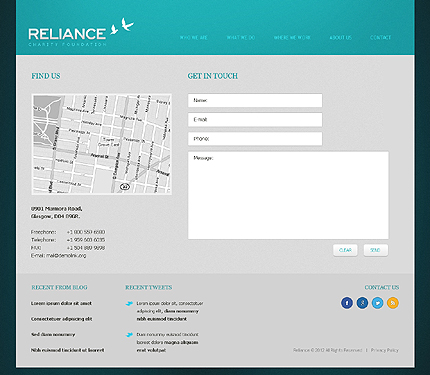Open the Twitter social icon

[x=378, y=303]
